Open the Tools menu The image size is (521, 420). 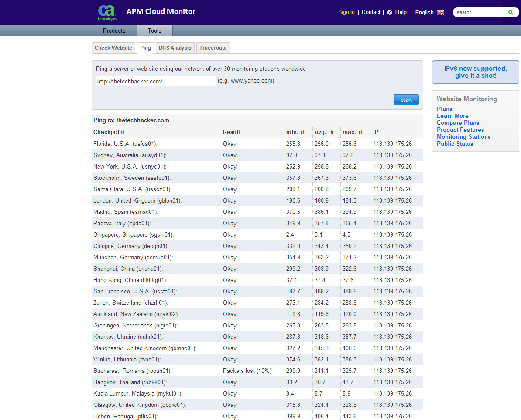pyautogui.click(x=154, y=31)
